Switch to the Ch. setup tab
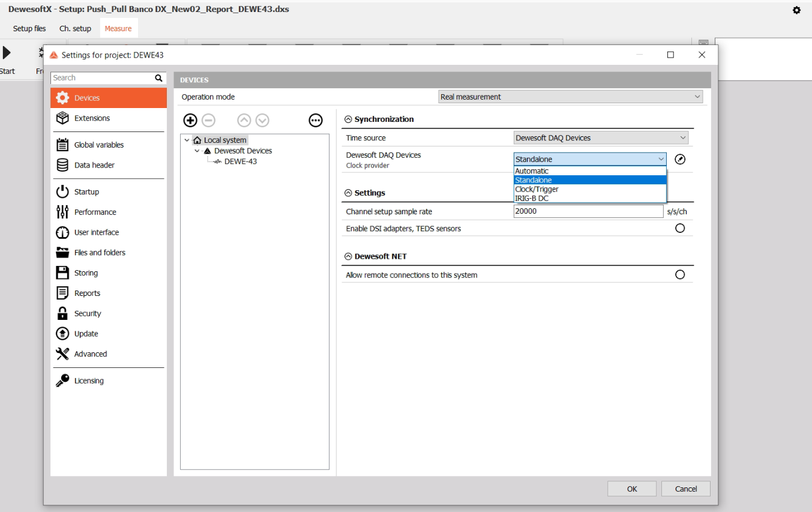Image resolution: width=812 pixels, height=512 pixels. pos(75,28)
